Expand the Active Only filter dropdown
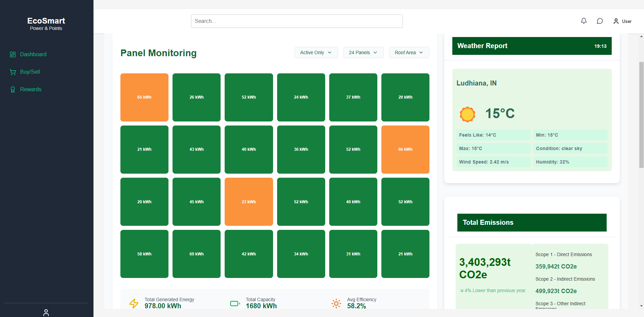 [x=316, y=52]
